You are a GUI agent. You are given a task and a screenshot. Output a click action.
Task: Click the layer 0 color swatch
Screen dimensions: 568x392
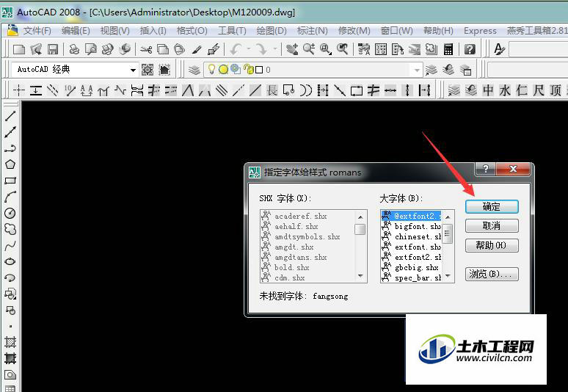click(x=259, y=70)
